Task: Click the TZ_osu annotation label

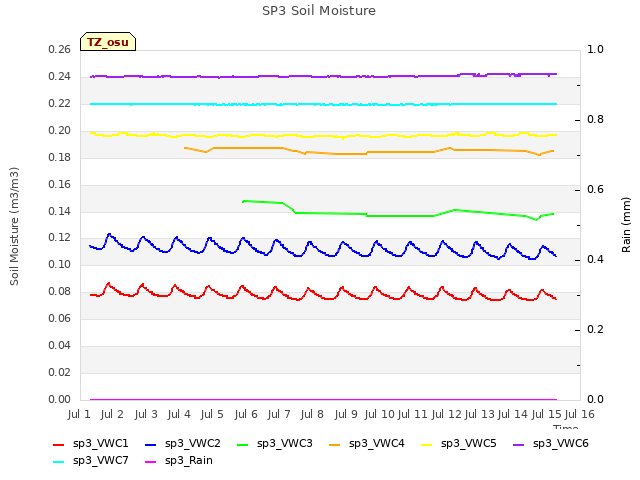Action: [x=108, y=42]
